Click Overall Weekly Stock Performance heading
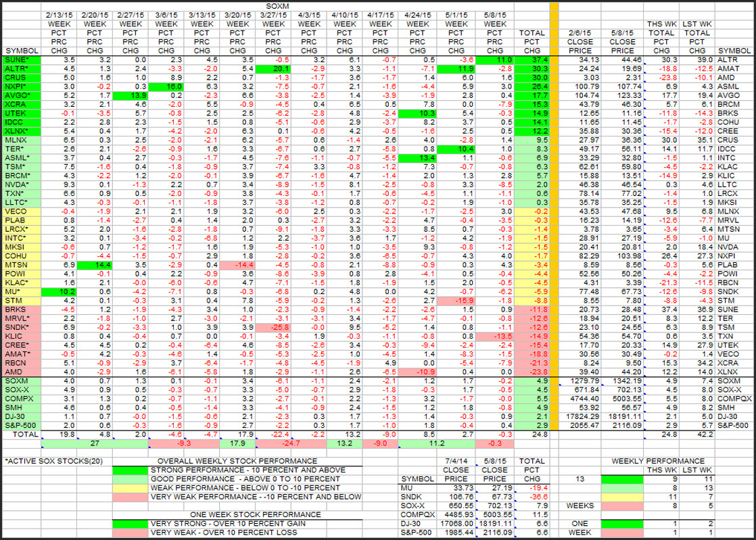 pyautogui.click(x=237, y=461)
